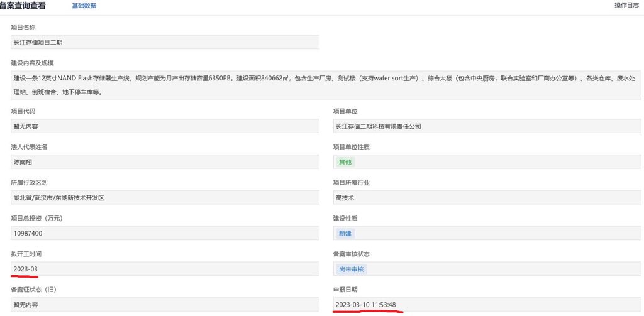Click the 备案证状态（旧） field showing 暂无内容
This screenshot has width=644, height=316.
[165, 305]
